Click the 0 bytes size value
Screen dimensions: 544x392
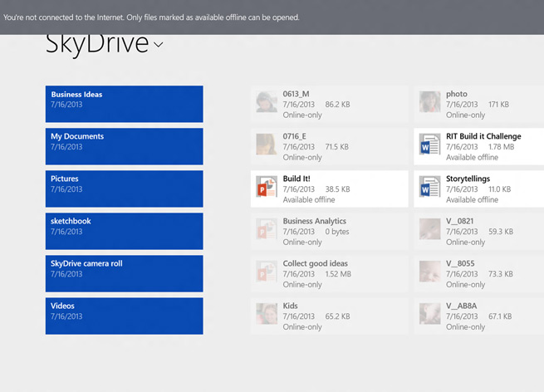click(x=337, y=232)
